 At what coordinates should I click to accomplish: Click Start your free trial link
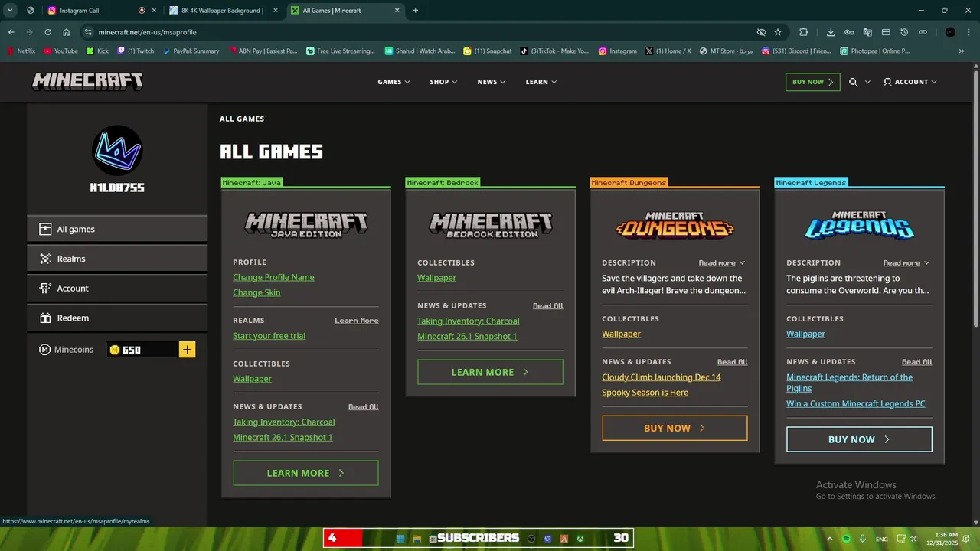pyautogui.click(x=269, y=336)
